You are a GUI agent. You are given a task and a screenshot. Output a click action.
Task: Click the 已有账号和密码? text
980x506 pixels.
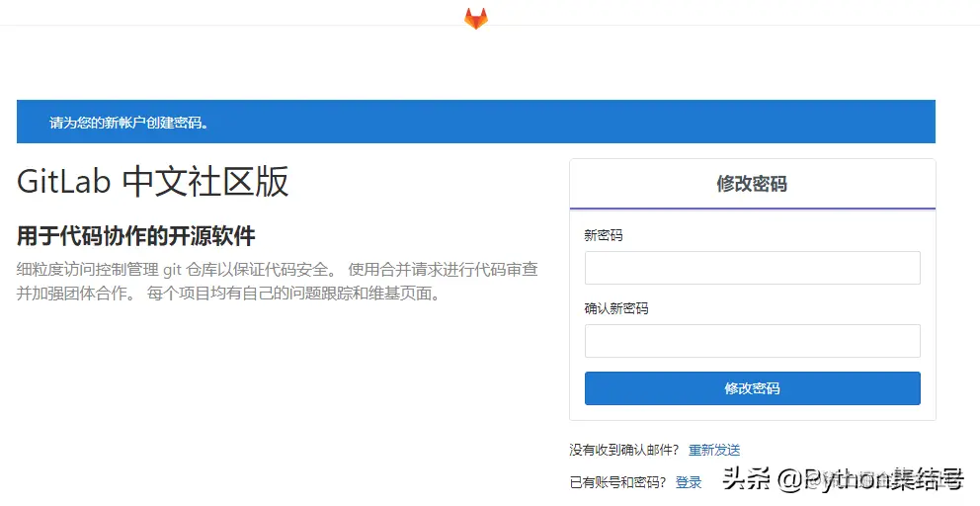[618, 482]
